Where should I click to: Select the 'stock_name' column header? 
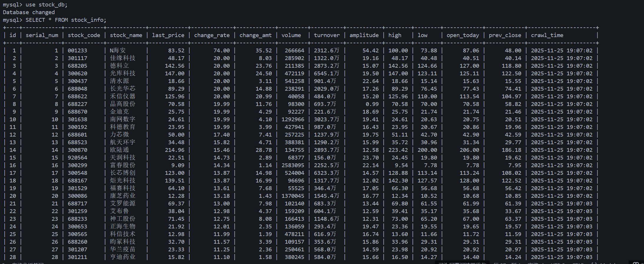126,35
